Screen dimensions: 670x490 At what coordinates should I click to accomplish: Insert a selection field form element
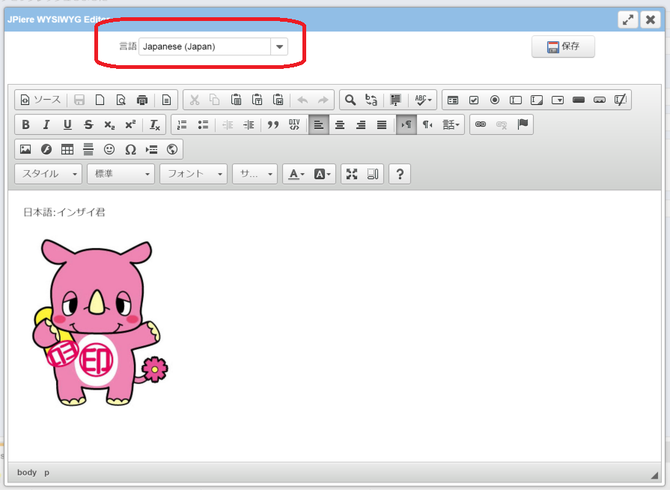coord(558,100)
